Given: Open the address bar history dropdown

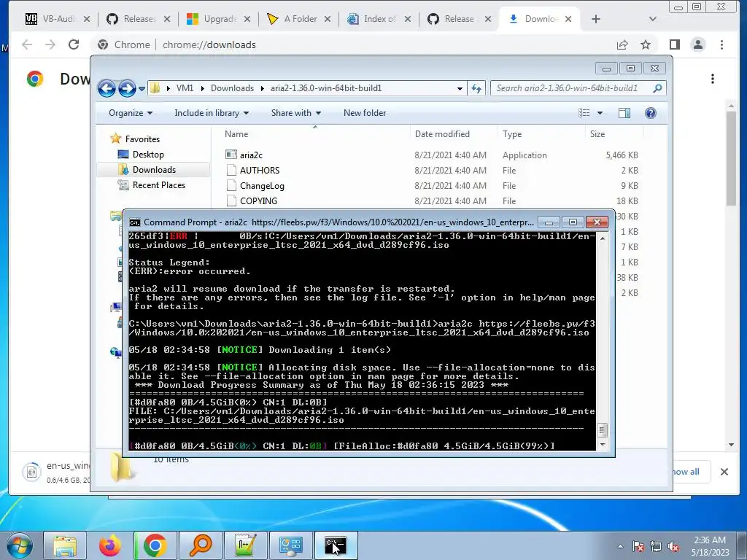Looking at the screenshot, I should [x=460, y=88].
